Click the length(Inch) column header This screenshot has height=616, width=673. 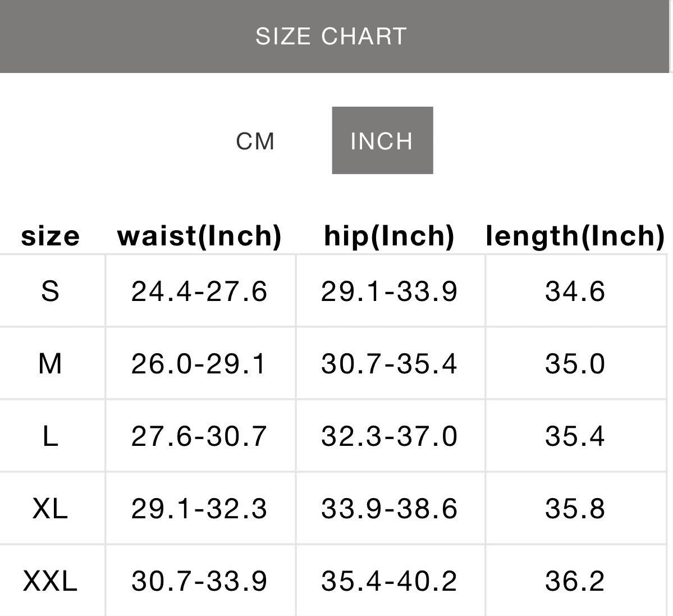pos(575,236)
